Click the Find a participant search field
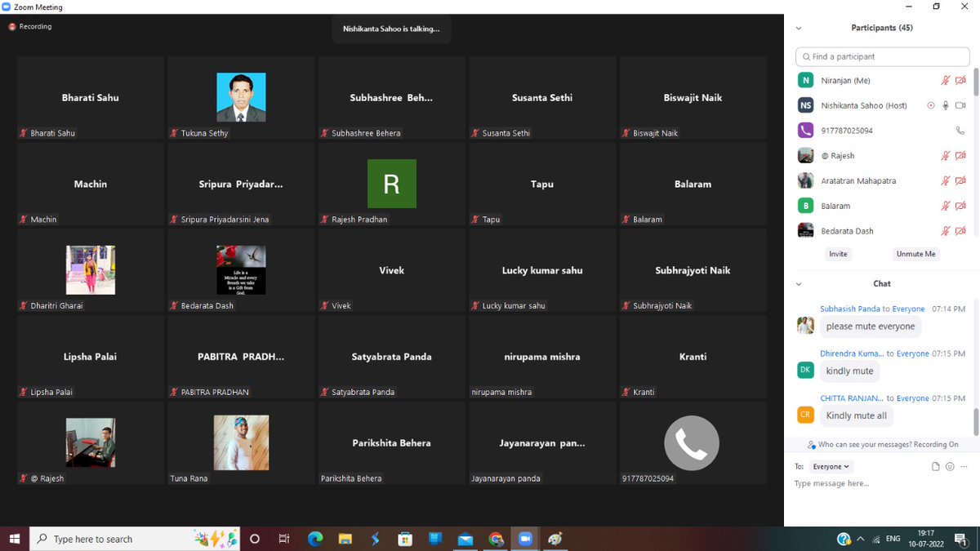980x551 pixels. tap(883, 56)
